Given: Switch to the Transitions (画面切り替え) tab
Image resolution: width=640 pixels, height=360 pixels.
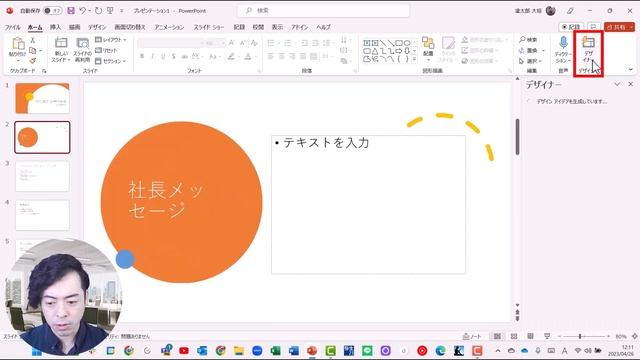Looking at the screenshot, I should click(130, 27).
